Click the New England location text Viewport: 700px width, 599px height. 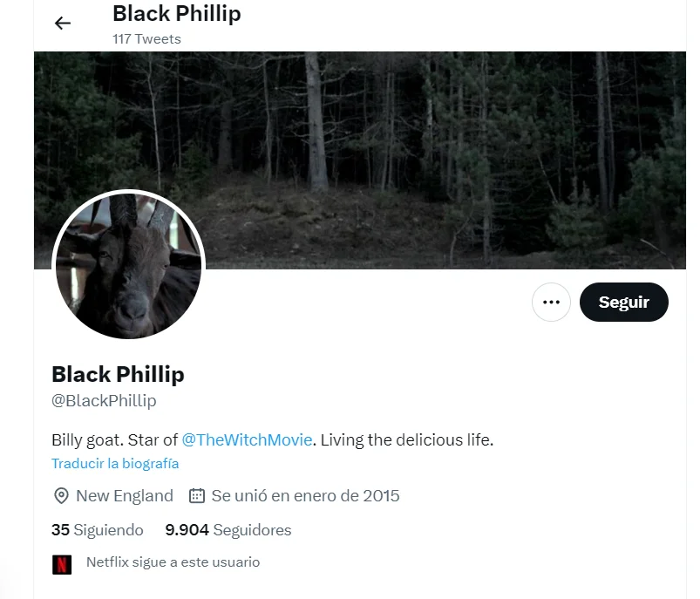pyautogui.click(x=125, y=496)
